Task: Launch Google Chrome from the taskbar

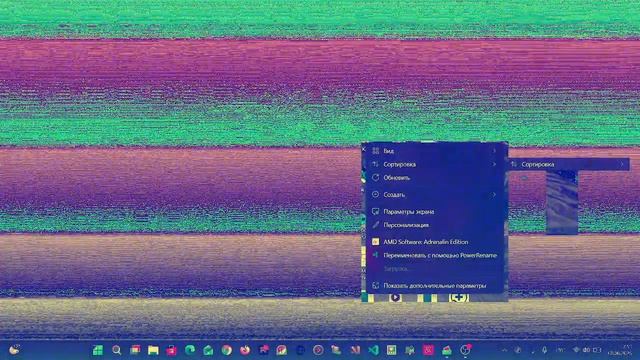Action: (x=227, y=350)
